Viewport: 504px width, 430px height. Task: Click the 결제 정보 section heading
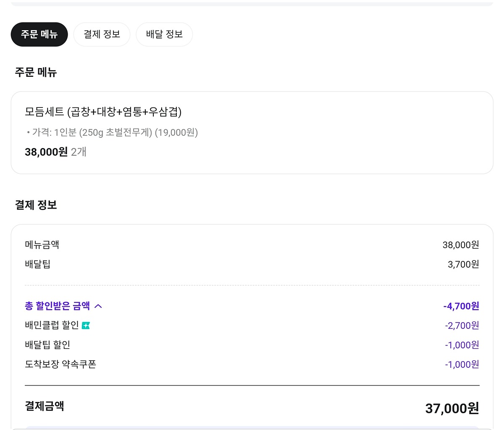point(36,205)
